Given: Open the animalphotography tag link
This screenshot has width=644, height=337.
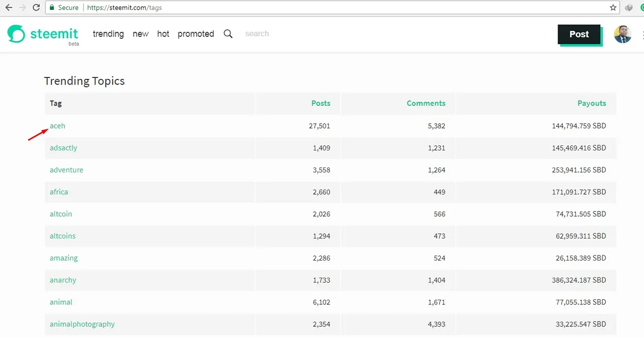Looking at the screenshot, I should [82, 324].
